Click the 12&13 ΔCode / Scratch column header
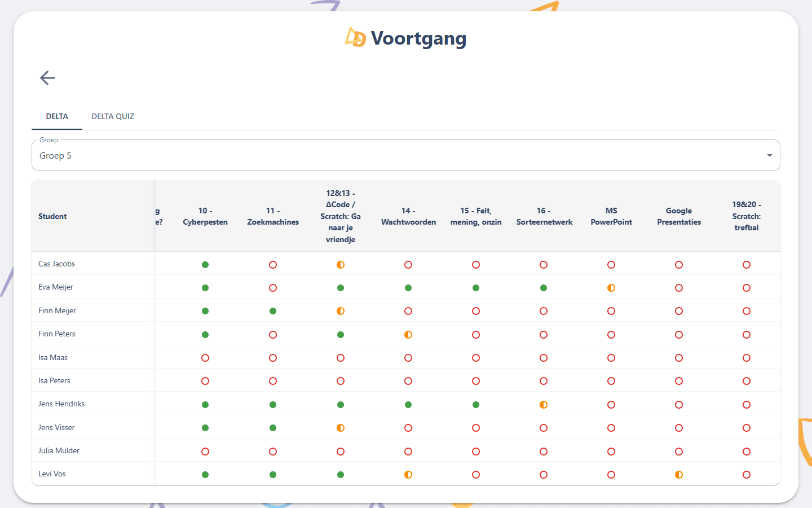This screenshot has width=812, height=508. [x=341, y=216]
